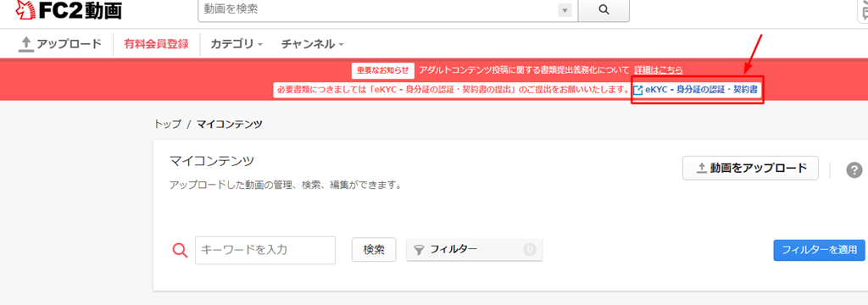Image resolution: width=868 pixels, height=305 pixels.
Task: Click フィルターを適用 button
Action: click(819, 250)
